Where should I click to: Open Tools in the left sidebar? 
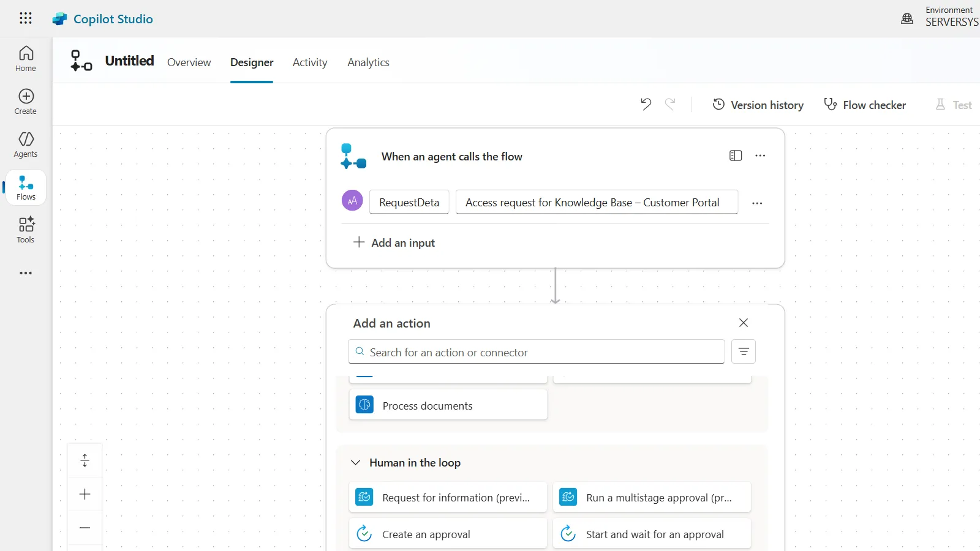coord(26,230)
